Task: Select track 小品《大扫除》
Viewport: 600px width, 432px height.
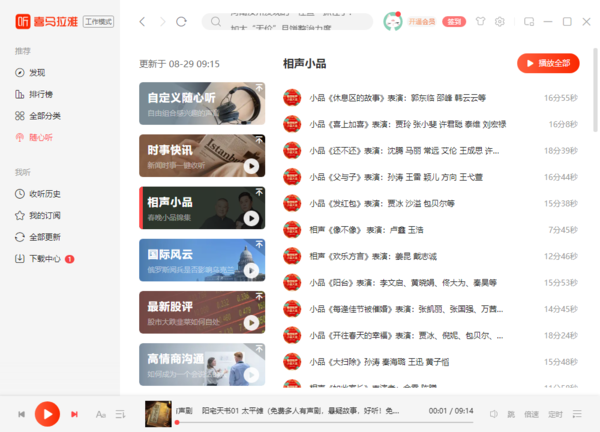Action: point(430,362)
